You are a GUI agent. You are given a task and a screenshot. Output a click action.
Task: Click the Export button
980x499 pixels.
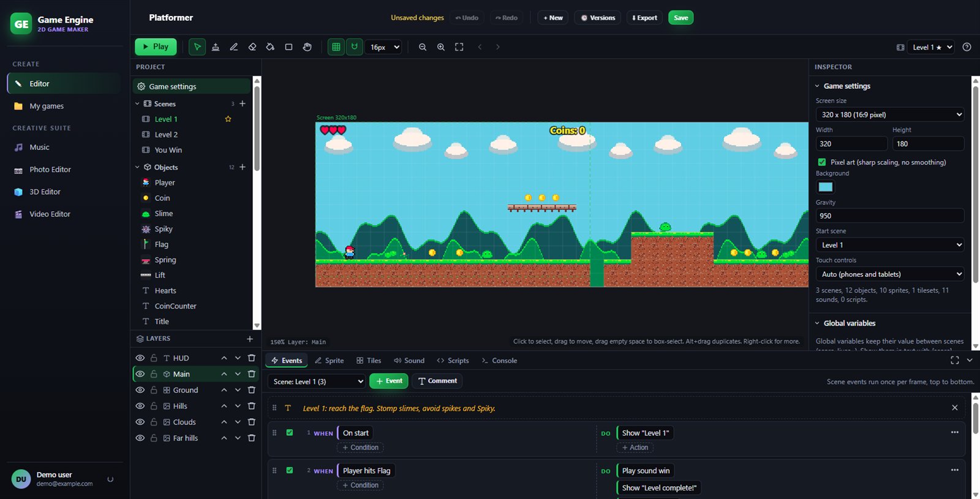[x=644, y=18]
